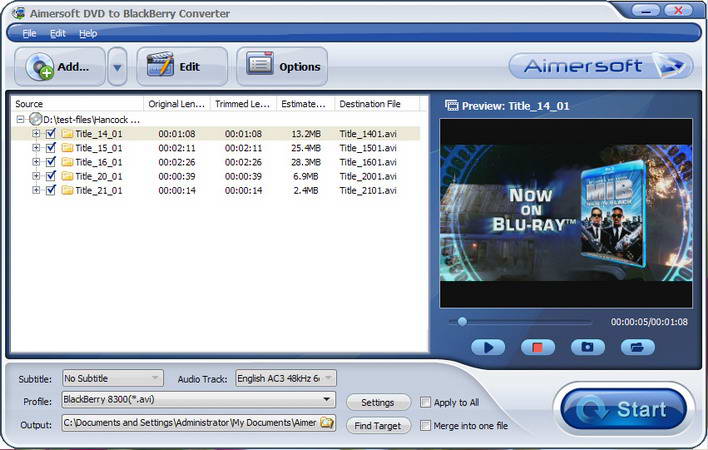
Task: Select destination Title_2001.avi cell
Action: point(368,176)
